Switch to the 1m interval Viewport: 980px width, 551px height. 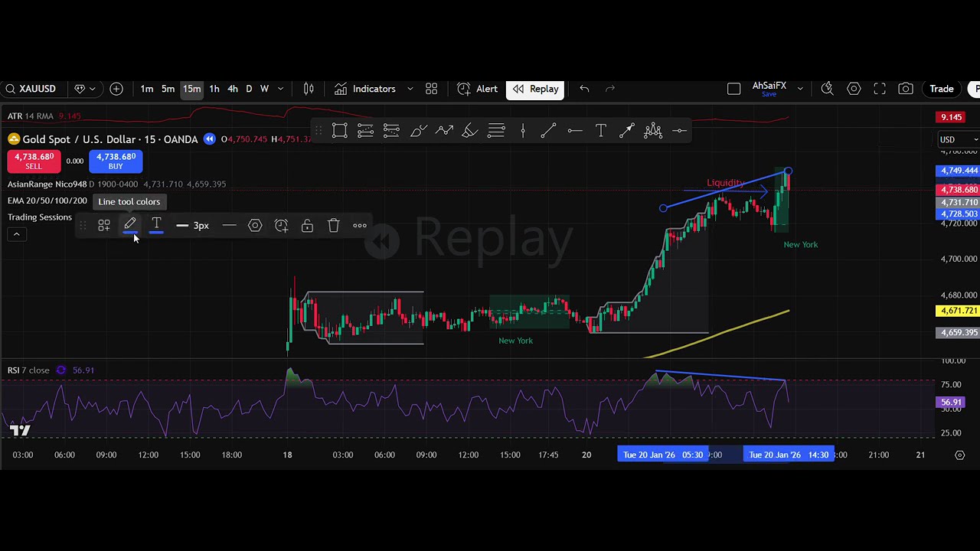pos(147,89)
